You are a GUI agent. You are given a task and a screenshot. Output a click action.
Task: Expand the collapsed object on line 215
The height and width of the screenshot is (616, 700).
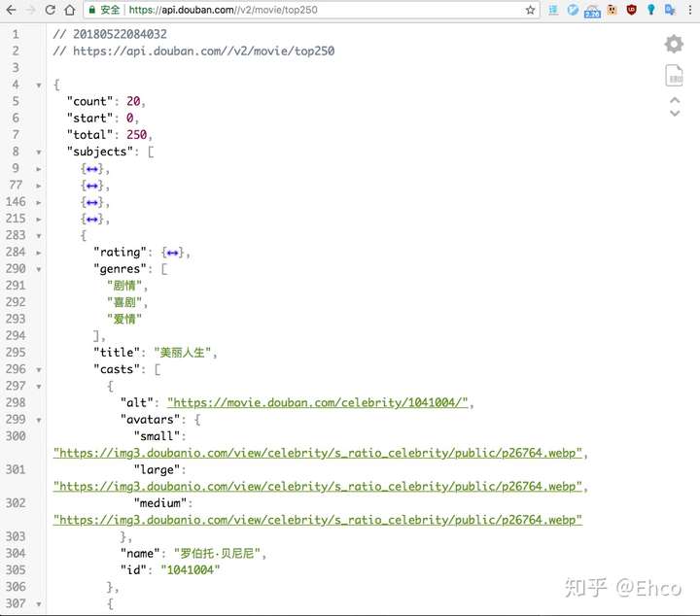click(39, 219)
